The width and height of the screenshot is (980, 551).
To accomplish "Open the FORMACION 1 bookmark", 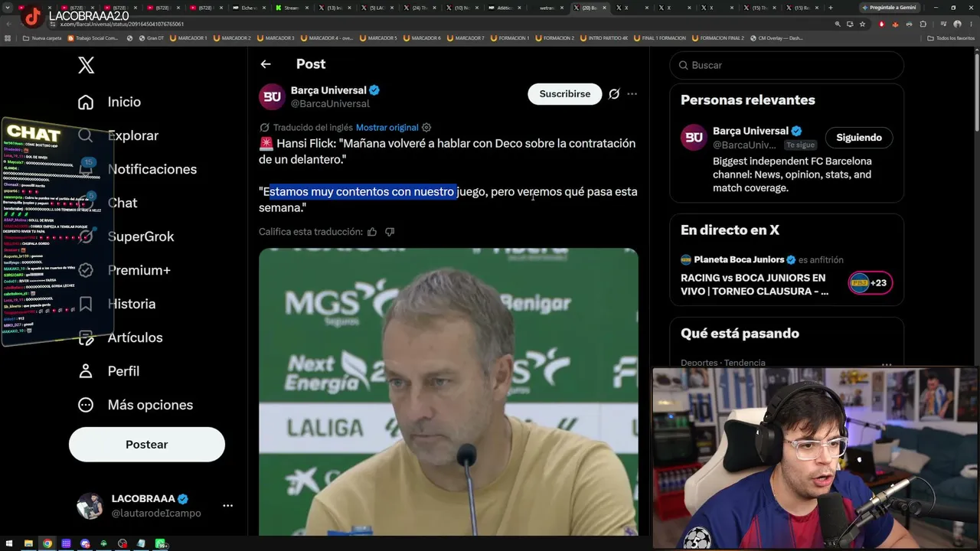I will click(x=511, y=37).
